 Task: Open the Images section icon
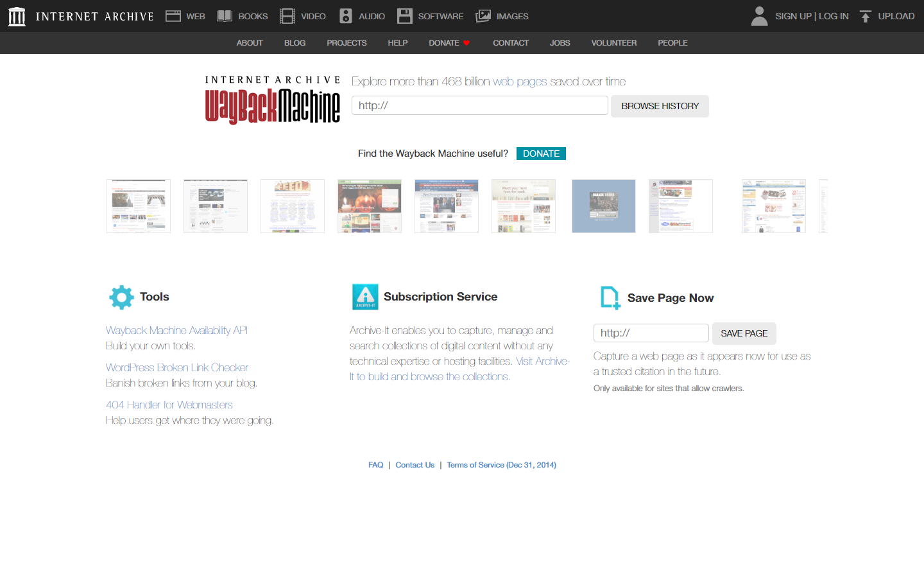pos(483,16)
